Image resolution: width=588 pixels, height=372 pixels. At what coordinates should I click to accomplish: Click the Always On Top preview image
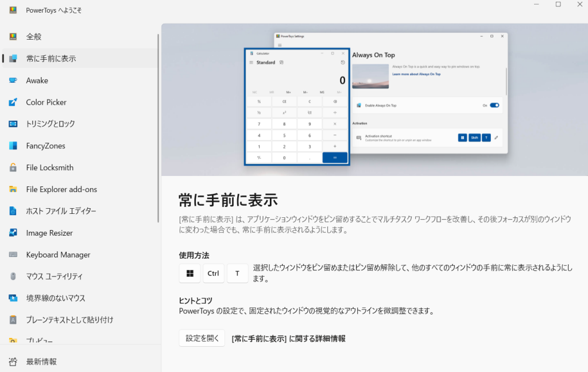pos(374,100)
